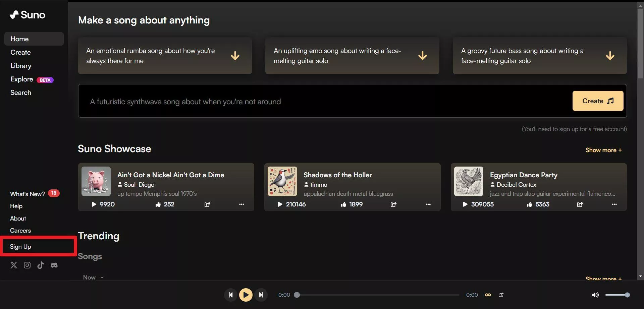The width and height of the screenshot is (644, 309).
Task: Open Egyptian Dance Party cover thumbnail
Action: pyautogui.click(x=469, y=181)
